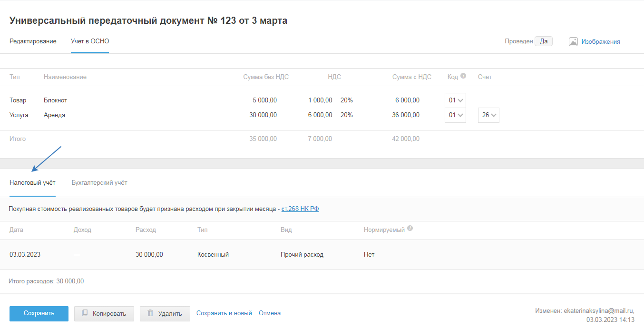Open Счет dropdown showing 26
Screen dimensions: 644x330
click(x=488, y=115)
